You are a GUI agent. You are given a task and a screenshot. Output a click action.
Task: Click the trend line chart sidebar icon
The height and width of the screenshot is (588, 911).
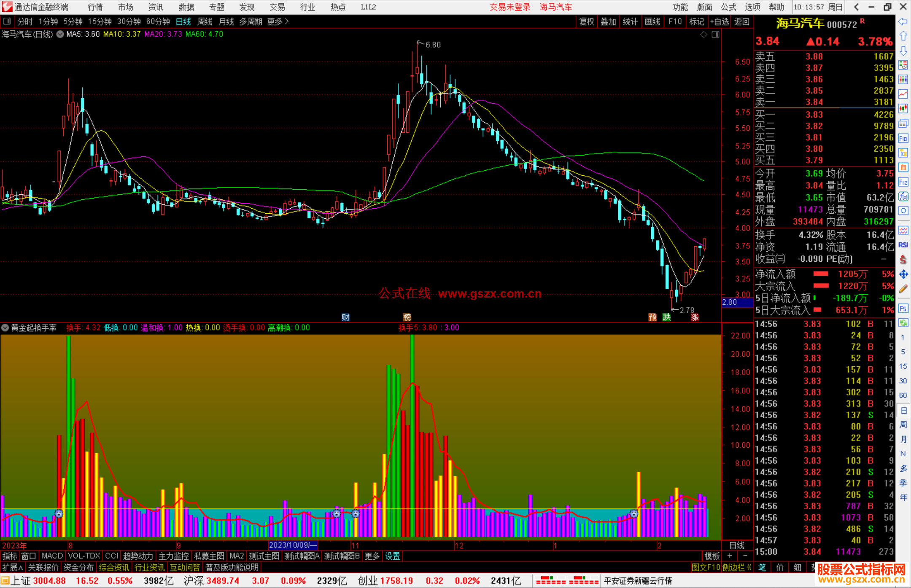(x=903, y=94)
